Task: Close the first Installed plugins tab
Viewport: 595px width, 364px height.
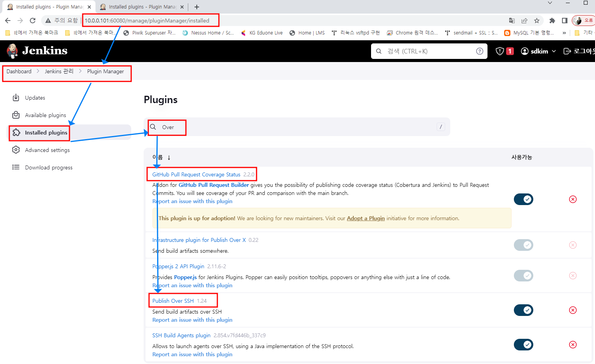Action: [89, 7]
